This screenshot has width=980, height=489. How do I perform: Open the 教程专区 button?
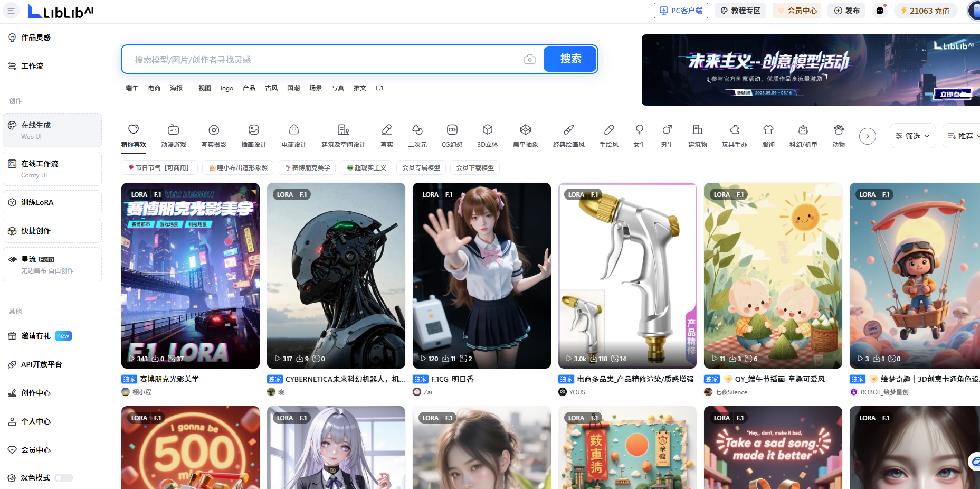tap(740, 11)
